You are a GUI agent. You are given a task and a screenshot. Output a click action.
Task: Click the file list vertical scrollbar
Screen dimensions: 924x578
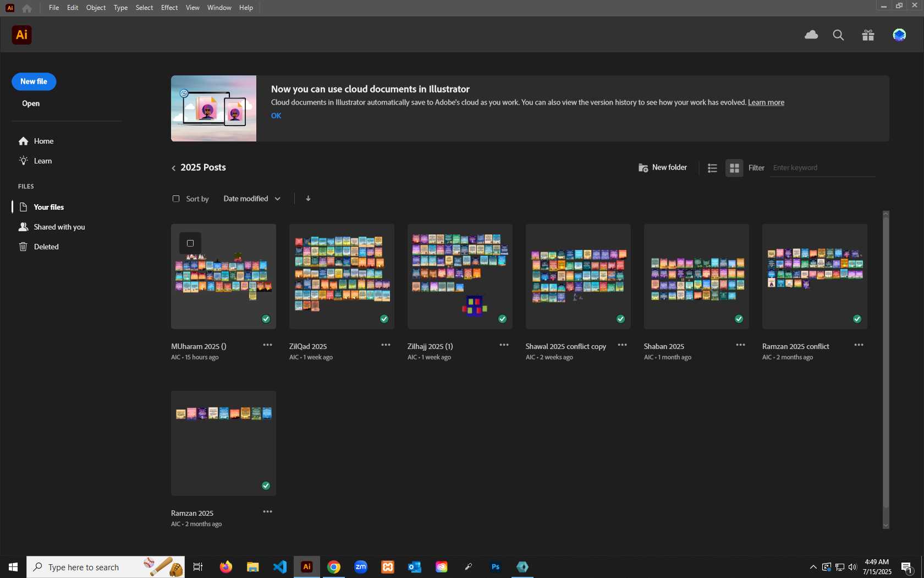pos(886,362)
